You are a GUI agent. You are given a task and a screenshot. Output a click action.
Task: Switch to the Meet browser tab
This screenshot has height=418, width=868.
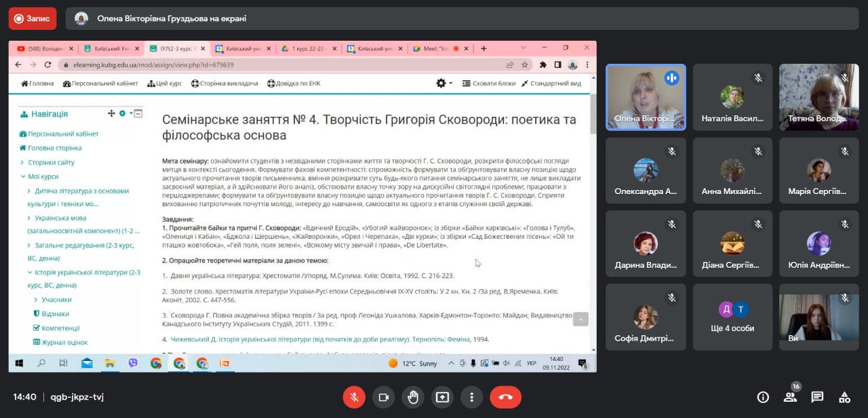[x=439, y=48]
